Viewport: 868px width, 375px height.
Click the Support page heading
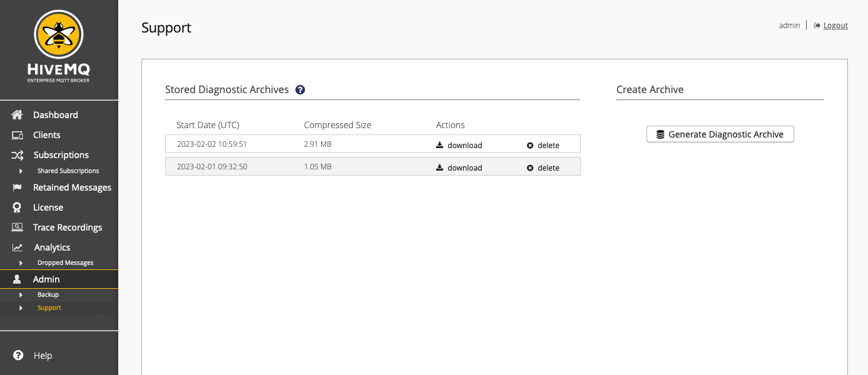tap(166, 28)
